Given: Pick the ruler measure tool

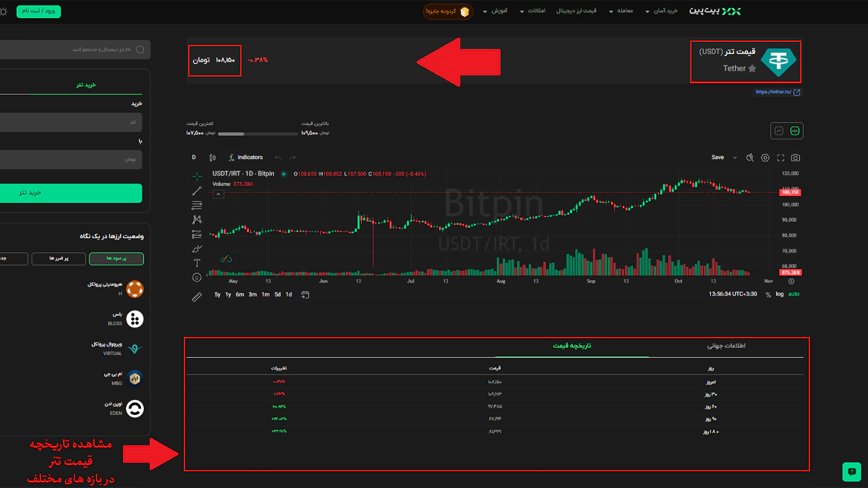Looking at the screenshot, I should pyautogui.click(x=197, y=296).
